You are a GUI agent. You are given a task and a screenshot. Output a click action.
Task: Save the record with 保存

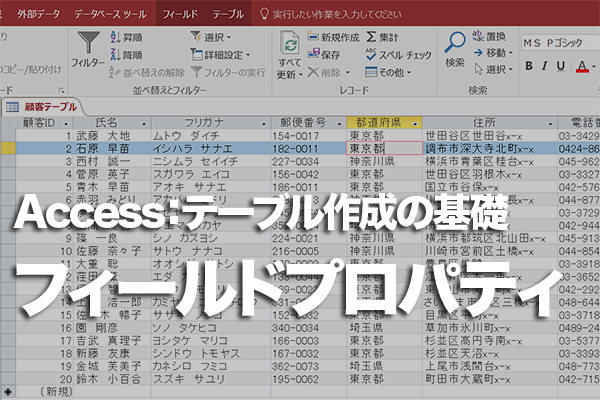tap(324, 55)
